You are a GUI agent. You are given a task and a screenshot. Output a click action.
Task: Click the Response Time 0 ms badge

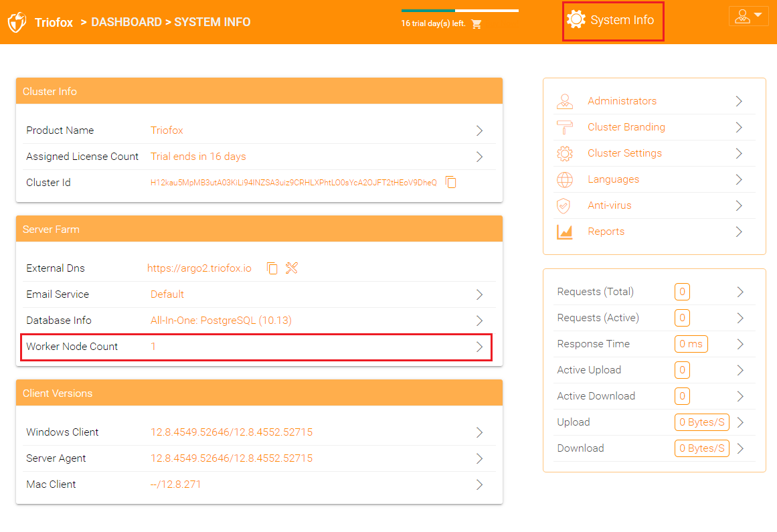click(x=691, y=344)
